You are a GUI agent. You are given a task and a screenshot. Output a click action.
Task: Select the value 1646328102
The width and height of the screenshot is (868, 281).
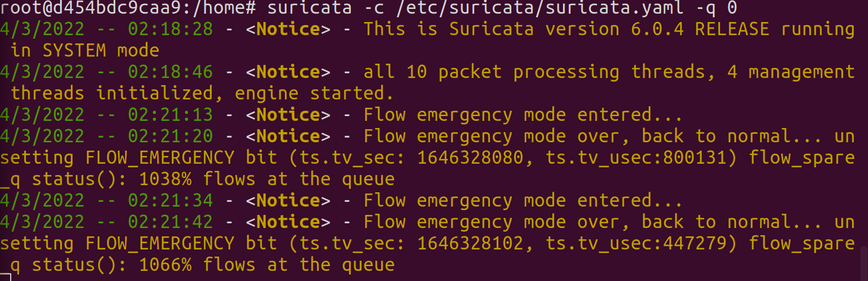(x=470, y=243)
